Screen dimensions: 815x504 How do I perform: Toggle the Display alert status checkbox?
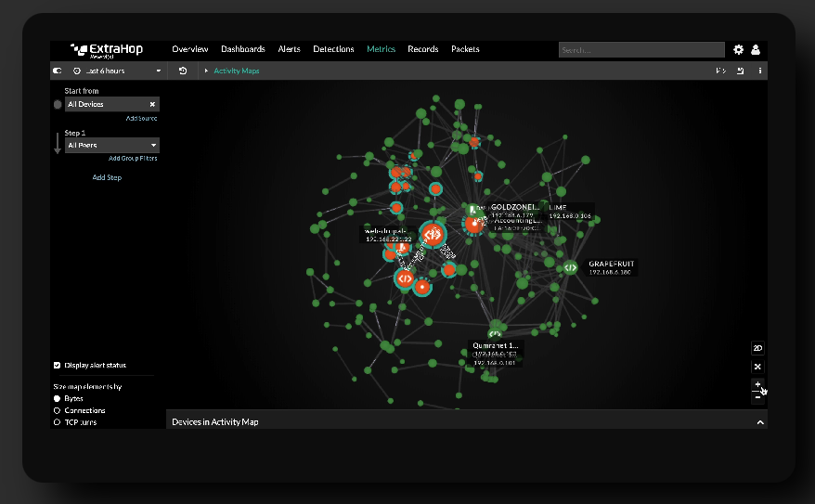pos(58,366)
